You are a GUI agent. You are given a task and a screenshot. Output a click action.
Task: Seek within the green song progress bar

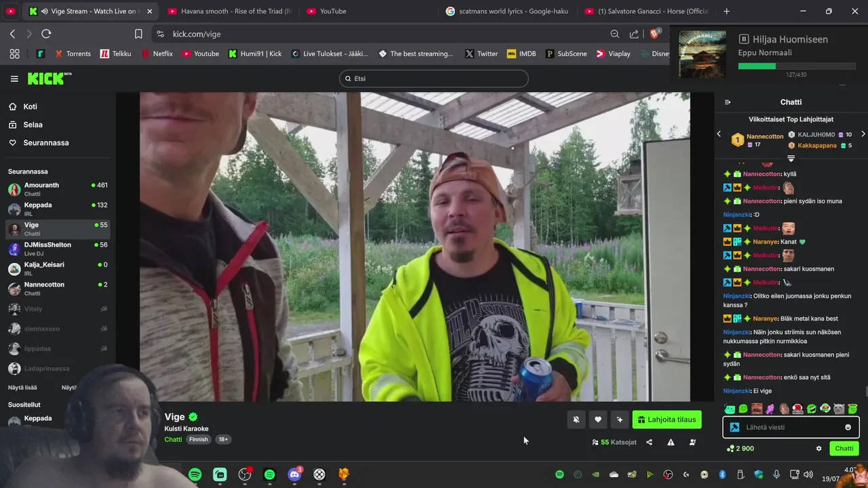[x=796, y=66]
